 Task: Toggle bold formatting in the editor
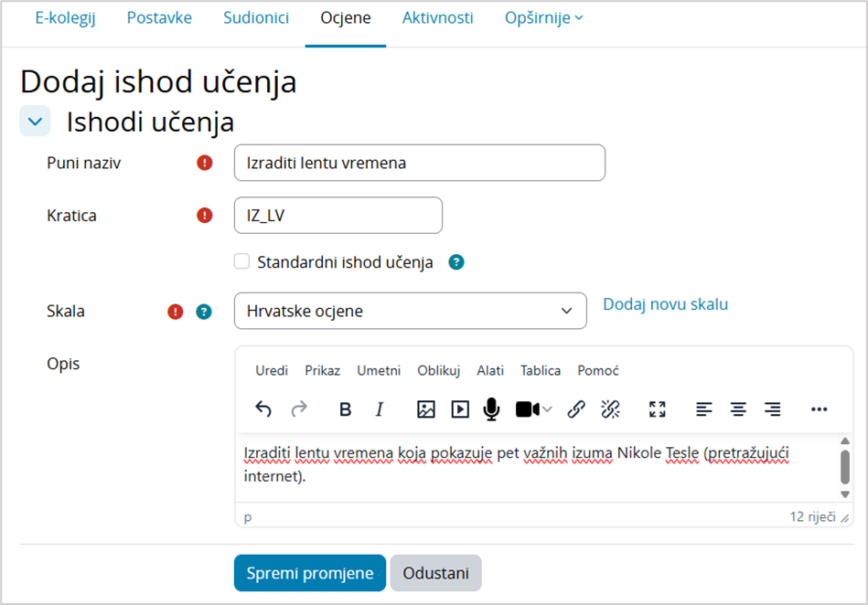click(x=345, y=409)
